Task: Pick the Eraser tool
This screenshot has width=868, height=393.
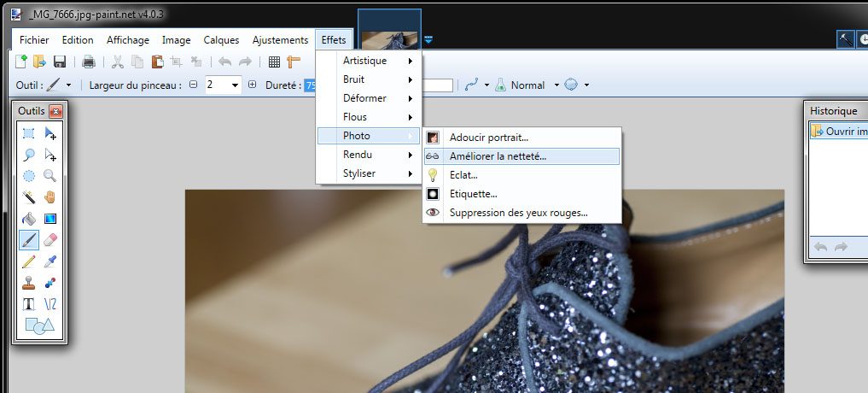Action: [x=50, y=240]
